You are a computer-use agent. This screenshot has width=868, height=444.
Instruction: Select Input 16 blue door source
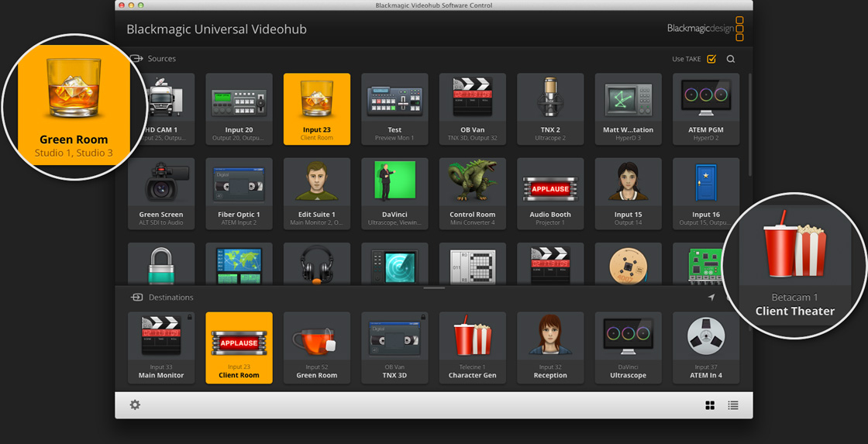(706, 194)
